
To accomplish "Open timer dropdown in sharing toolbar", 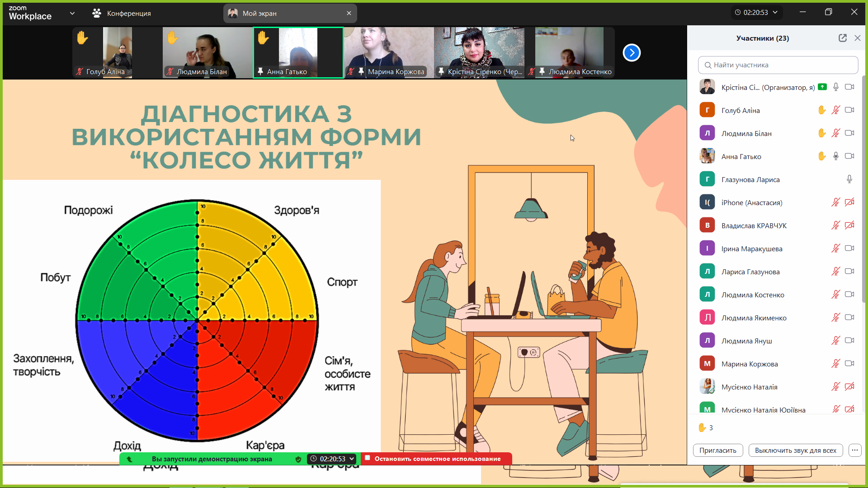I will 352,459.
